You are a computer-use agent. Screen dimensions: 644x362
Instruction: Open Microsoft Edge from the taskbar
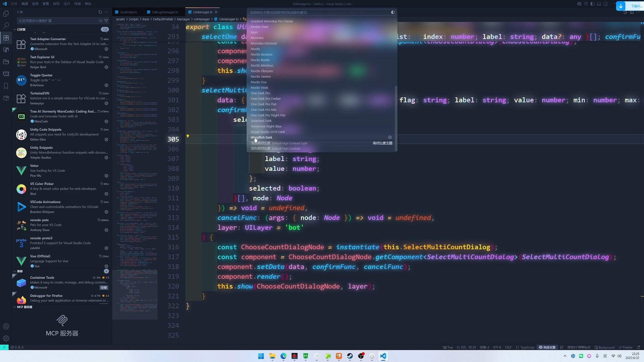pyautogui.click(x=283, y=356)
